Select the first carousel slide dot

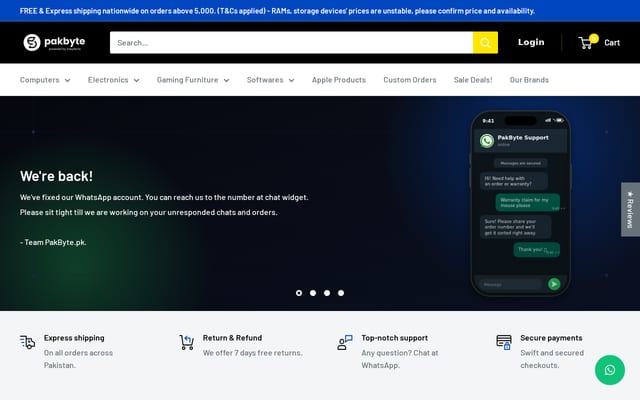click(299, 293)
